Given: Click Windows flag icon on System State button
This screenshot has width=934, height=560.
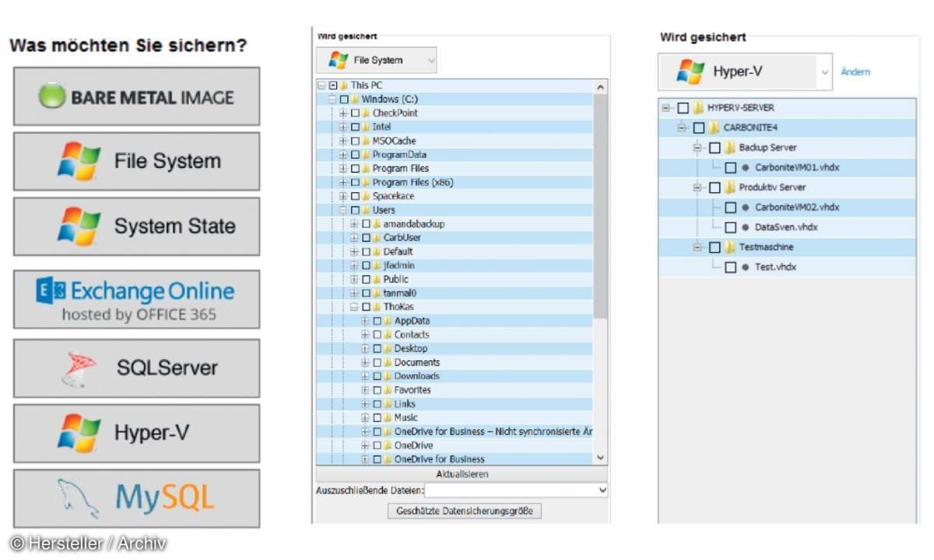Looking at the screenshot, I should click(79, 226).
